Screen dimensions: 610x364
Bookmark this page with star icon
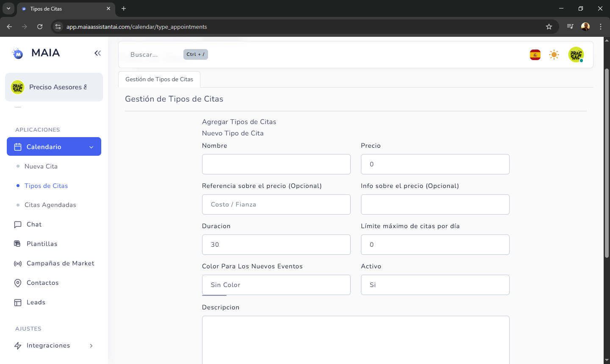pyautogui.click(x=549, y=27)
